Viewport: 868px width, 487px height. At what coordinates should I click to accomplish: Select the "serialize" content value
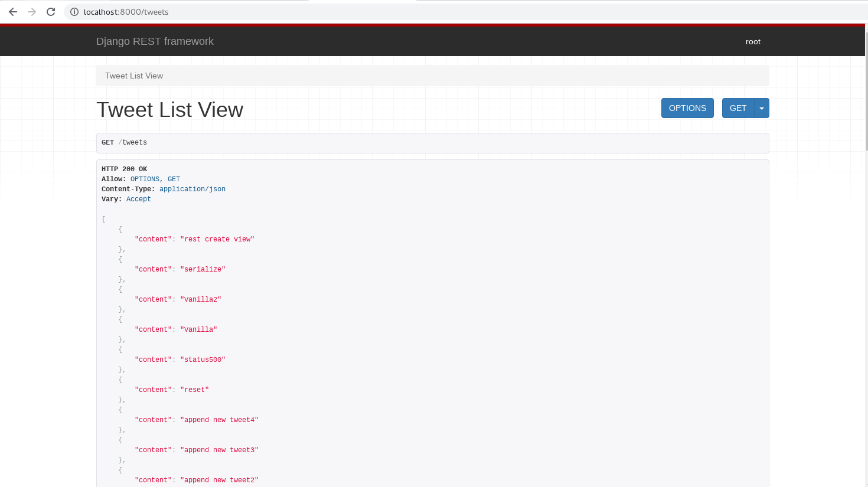coord(203,269)
